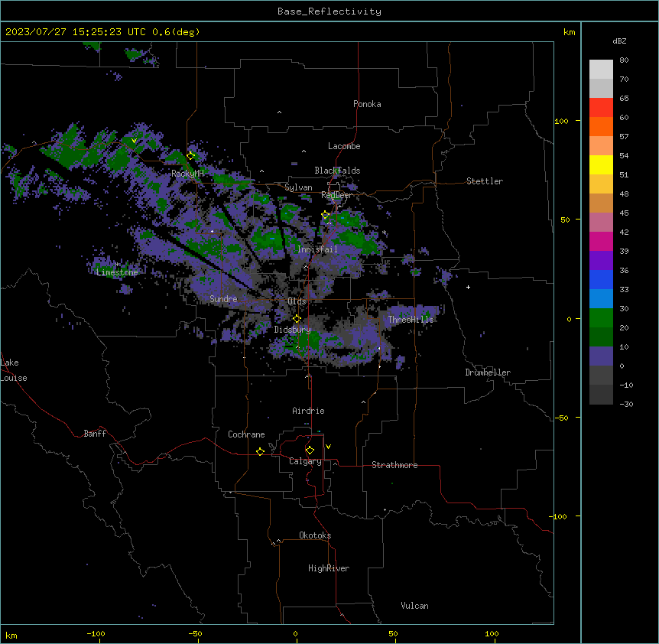Click the yellow marker at Calgary

(310, 450)
